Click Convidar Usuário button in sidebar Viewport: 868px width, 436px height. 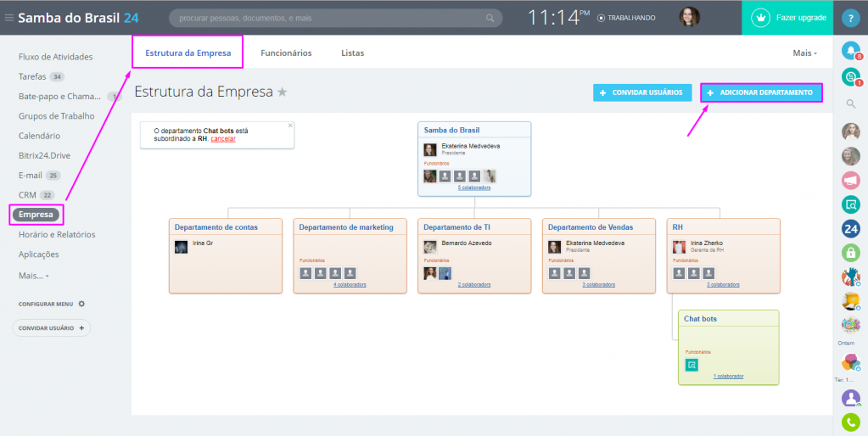click(x=52, y=328)
